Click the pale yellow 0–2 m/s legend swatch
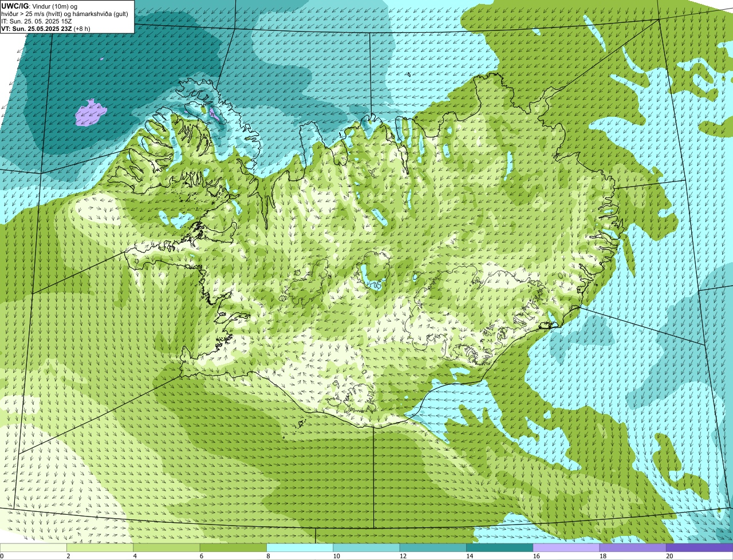The image size is (733, 560). [x=34, y=547]
